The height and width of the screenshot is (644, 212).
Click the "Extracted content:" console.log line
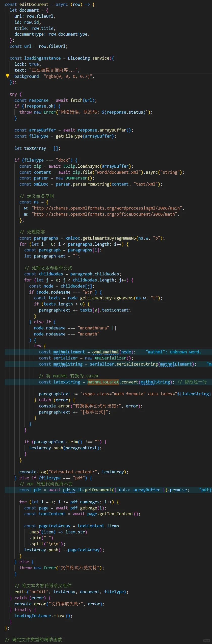[74, 472]
